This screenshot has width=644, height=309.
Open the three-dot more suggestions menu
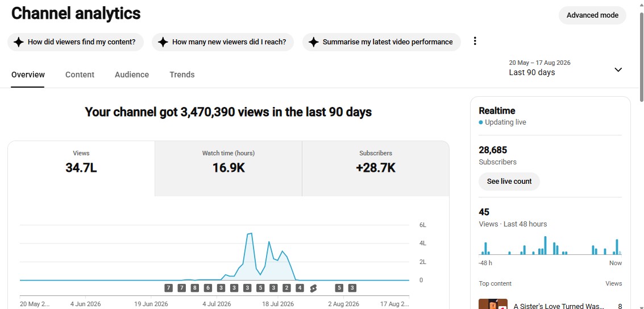[475, 41]
